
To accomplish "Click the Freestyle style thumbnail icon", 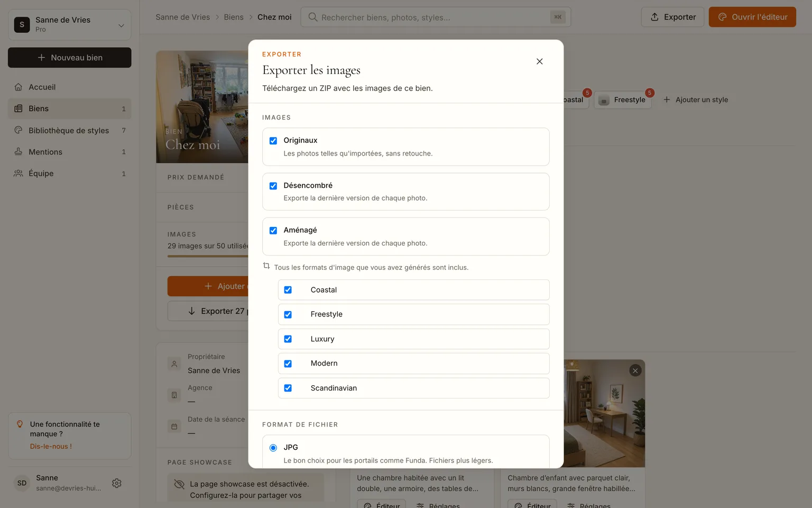I will 604,100.
